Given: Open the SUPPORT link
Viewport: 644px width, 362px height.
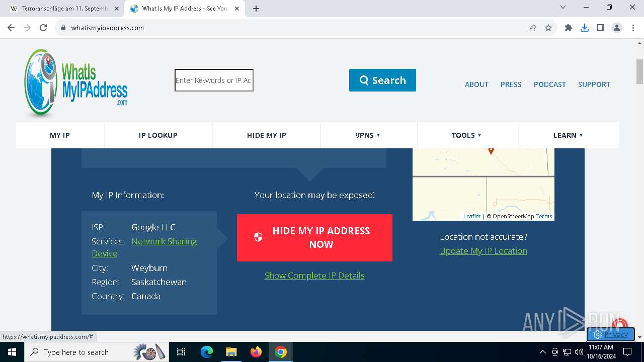Looking at the screenshot, I should [594, 84].
